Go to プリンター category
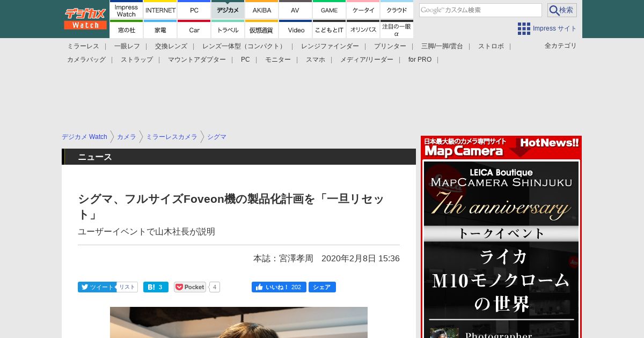Screen dimensions: 644x338 coord(390,46)
